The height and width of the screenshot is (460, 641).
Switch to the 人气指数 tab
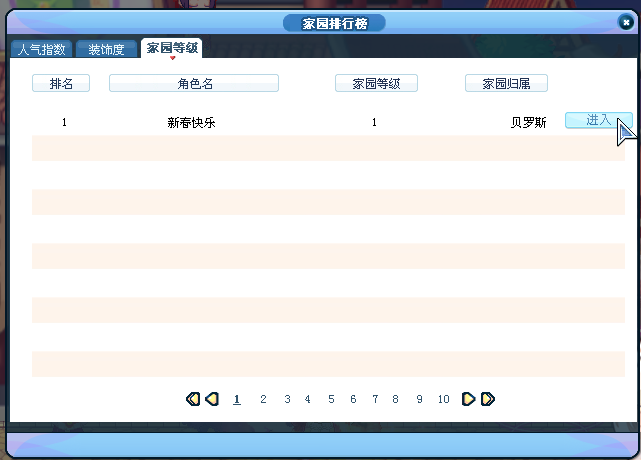(41, 49)
